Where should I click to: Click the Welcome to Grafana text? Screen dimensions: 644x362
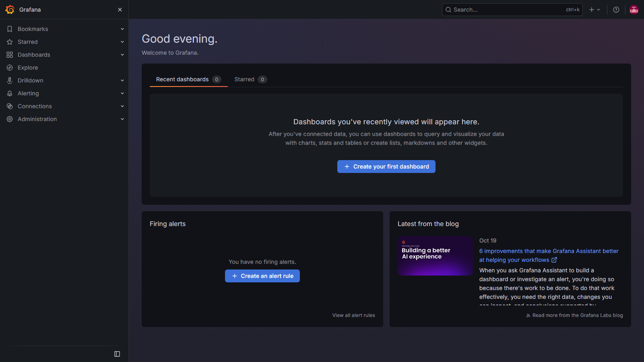point(170,53)
